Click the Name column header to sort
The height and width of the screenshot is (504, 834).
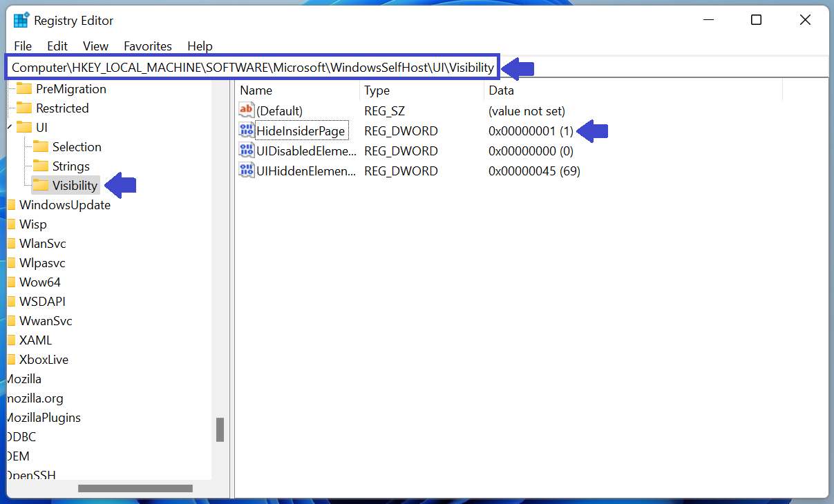(256, 90)
